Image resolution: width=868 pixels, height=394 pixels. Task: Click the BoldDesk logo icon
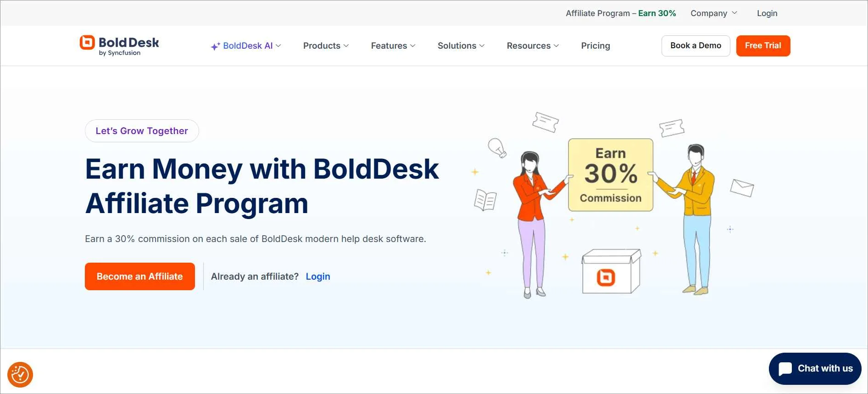(87, 42)
